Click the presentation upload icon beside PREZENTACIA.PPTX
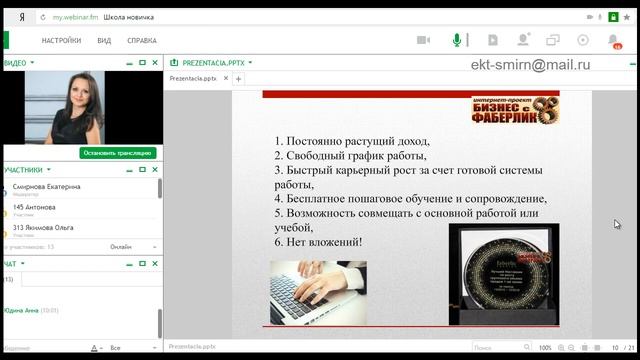This screenshot has width=640, height=360. (x=174, y=62)
